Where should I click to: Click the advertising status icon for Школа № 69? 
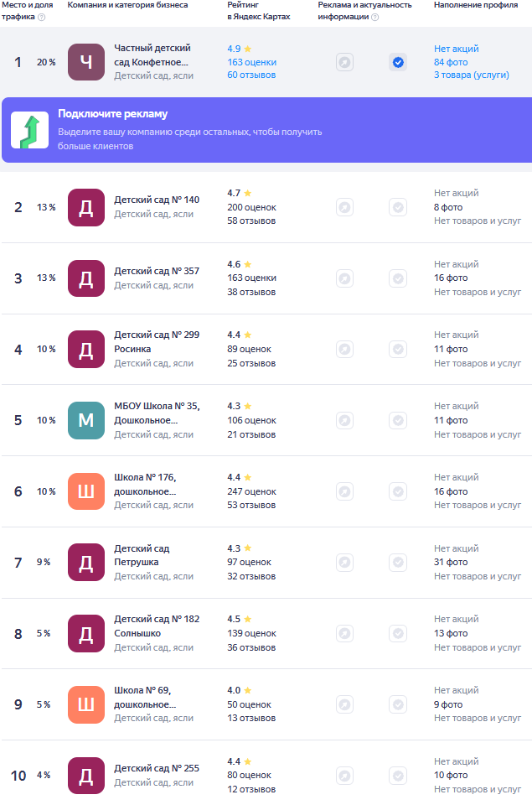pyautogui.click(x=344, y=704)
